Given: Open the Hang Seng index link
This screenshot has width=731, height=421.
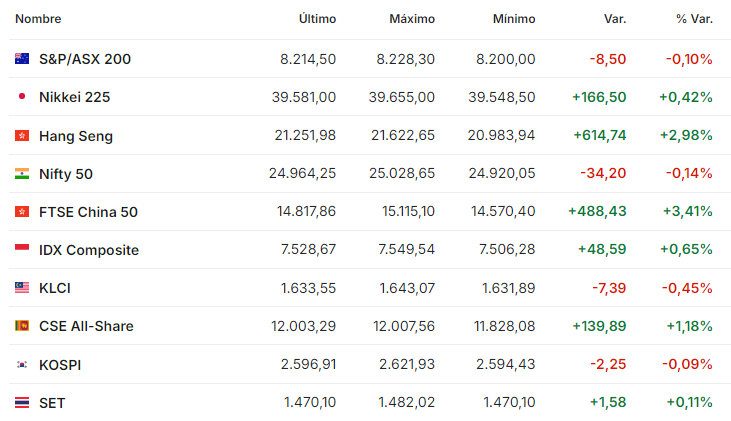Looking at the screenshot, I should tap(76, 136).
